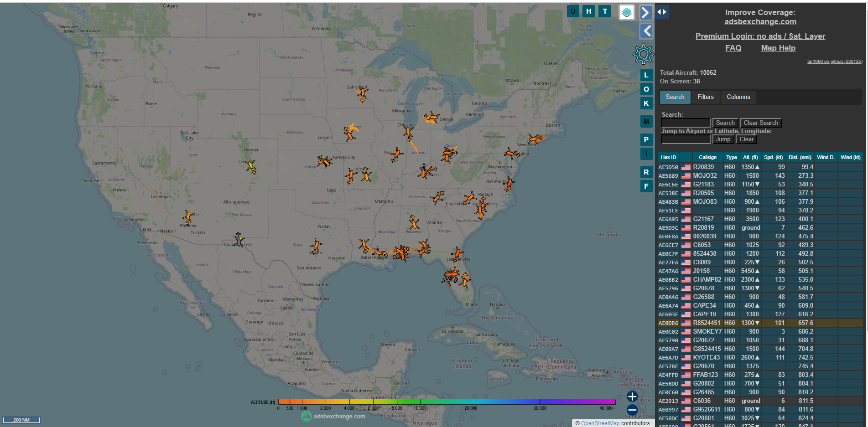
Task: Click the R map button
Action: (x=646, y=172)
